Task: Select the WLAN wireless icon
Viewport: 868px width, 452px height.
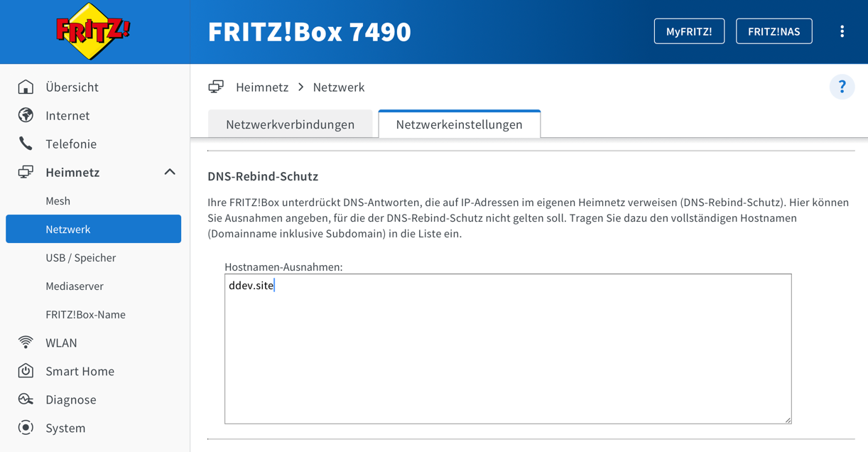Action: [x=26, y=343]
